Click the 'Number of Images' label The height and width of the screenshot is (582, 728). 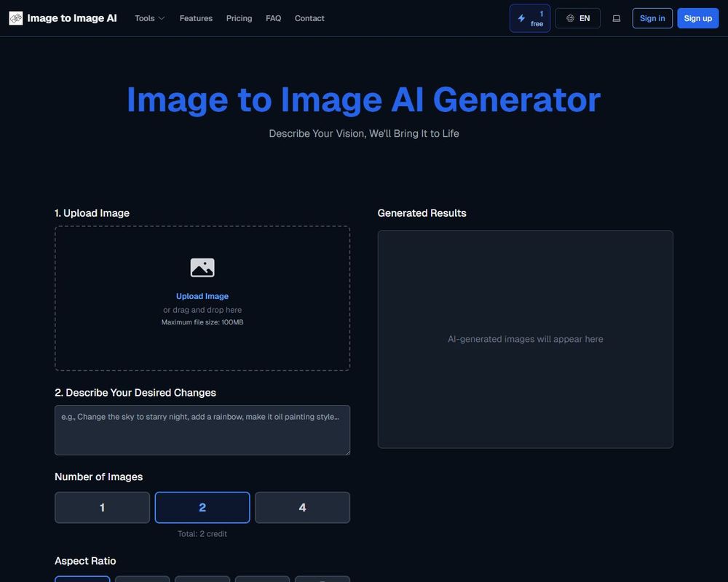(98, 477)
